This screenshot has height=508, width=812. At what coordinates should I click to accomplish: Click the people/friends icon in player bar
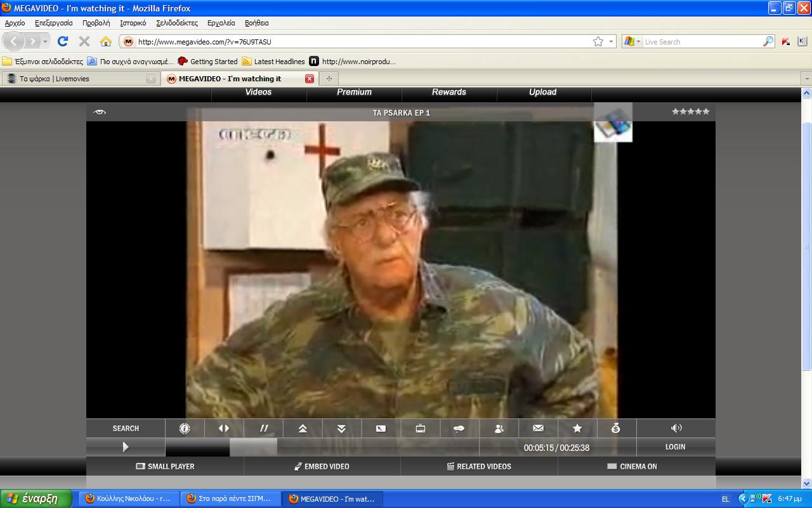pyautogui.click(x=499, y=429)
